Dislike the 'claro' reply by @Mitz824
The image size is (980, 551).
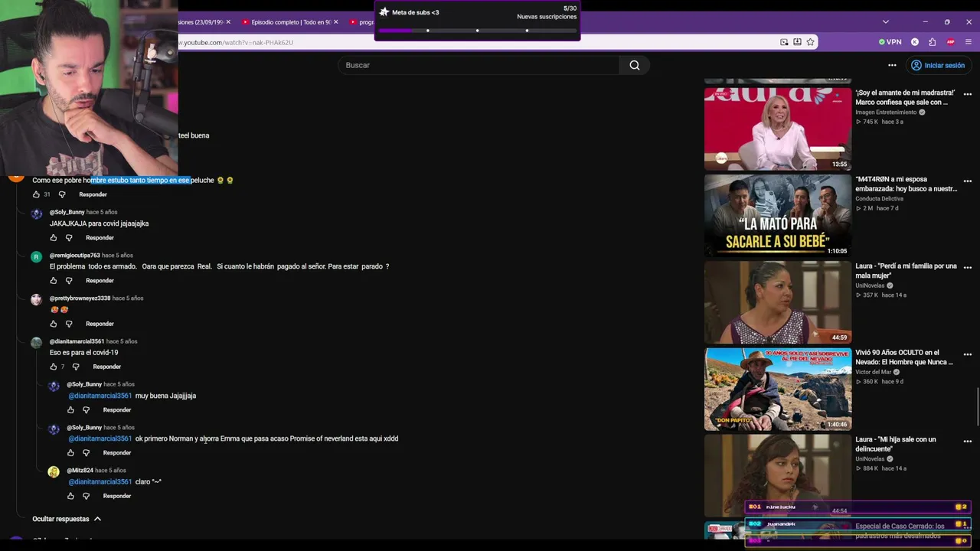(86, 496)
